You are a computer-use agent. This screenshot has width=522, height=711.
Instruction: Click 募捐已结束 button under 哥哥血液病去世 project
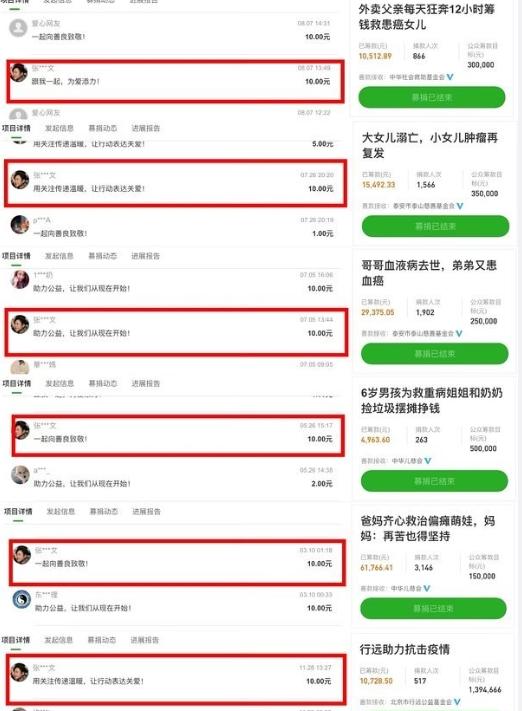click(x=434, y=354)
